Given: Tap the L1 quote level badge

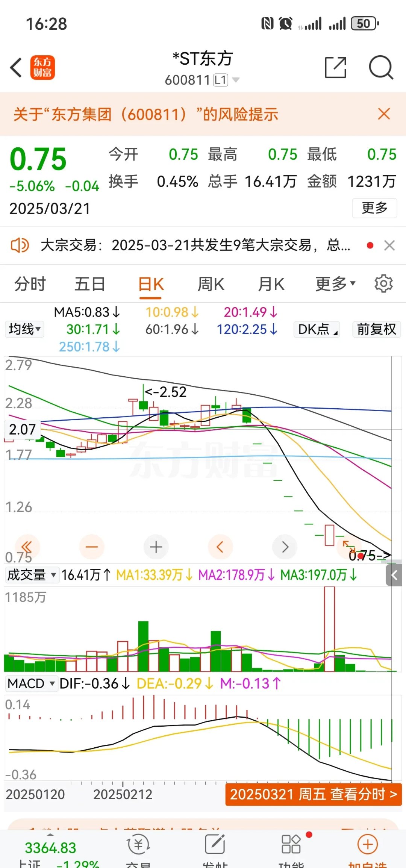Looking at the screenshot, I should tap(221, 80).
